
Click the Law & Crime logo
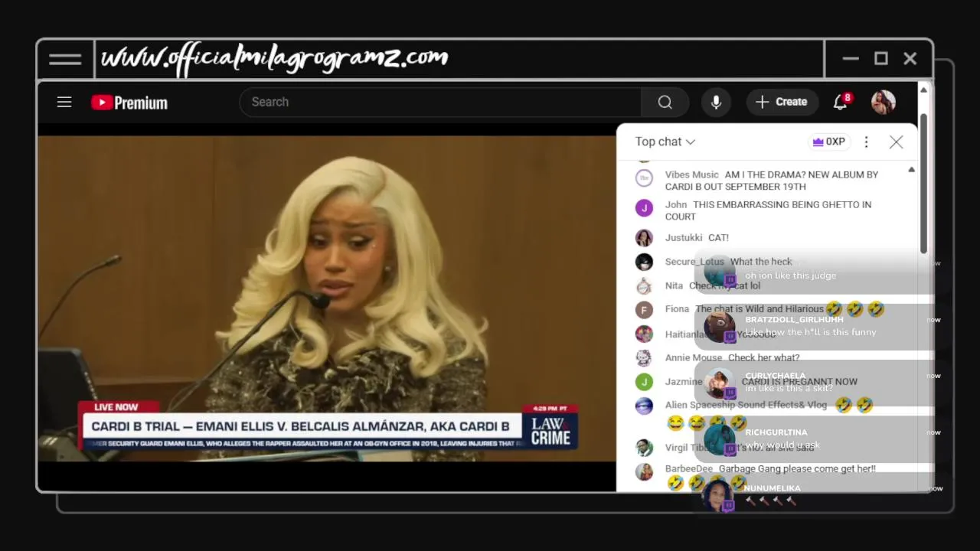[x=550, y=431]
